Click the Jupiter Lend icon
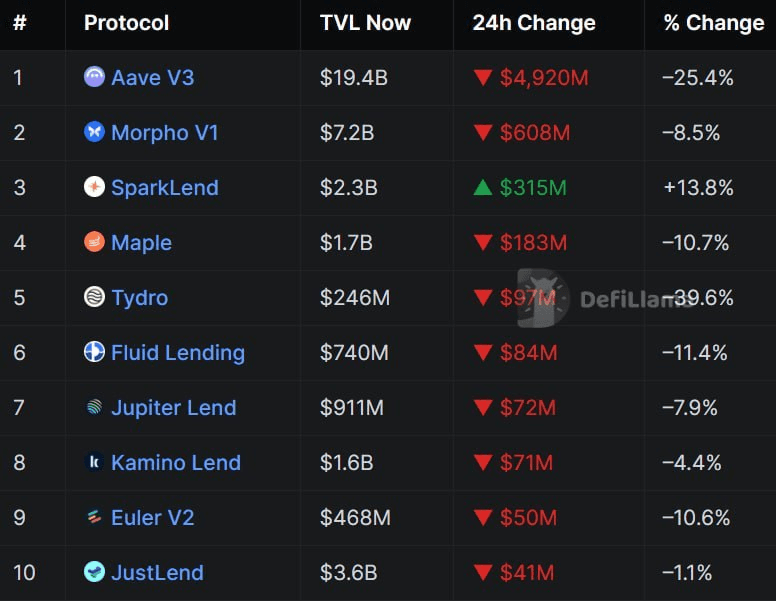The image size is (776, 601). pyautogui.click(x=94, y=407)
